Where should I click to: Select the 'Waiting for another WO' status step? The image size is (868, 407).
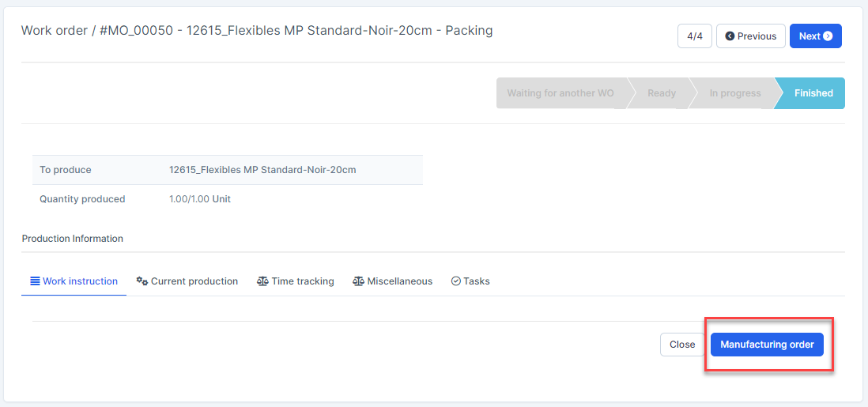[560, 93]
